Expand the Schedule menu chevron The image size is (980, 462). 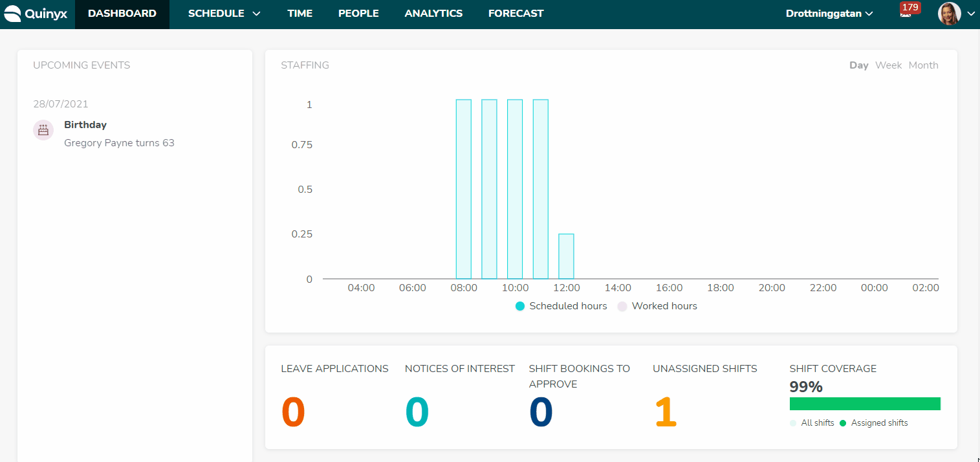click(256, 14)
